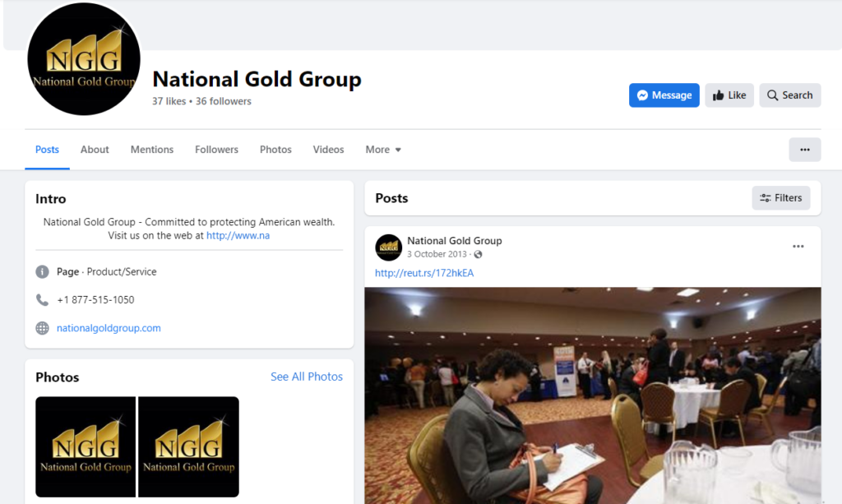Click the http://www.na link in Intro
The height and width of the screenshot is (504, 842).
click(238, 236)
